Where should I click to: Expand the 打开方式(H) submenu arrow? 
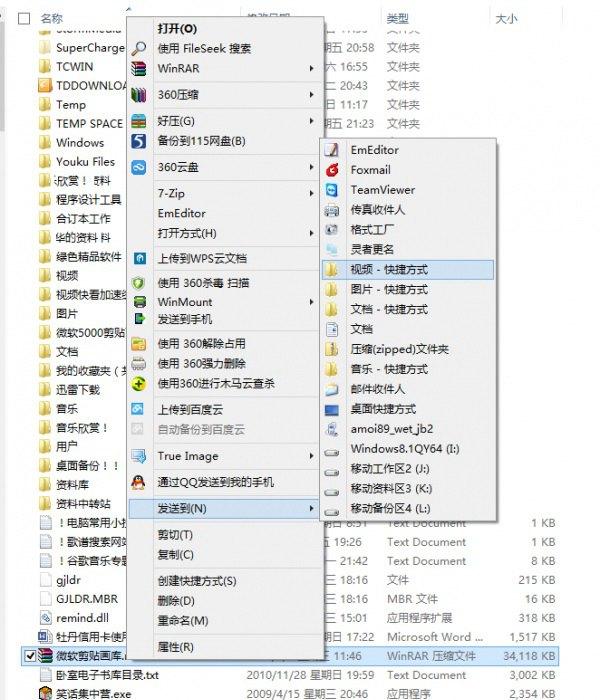[311, 233]
